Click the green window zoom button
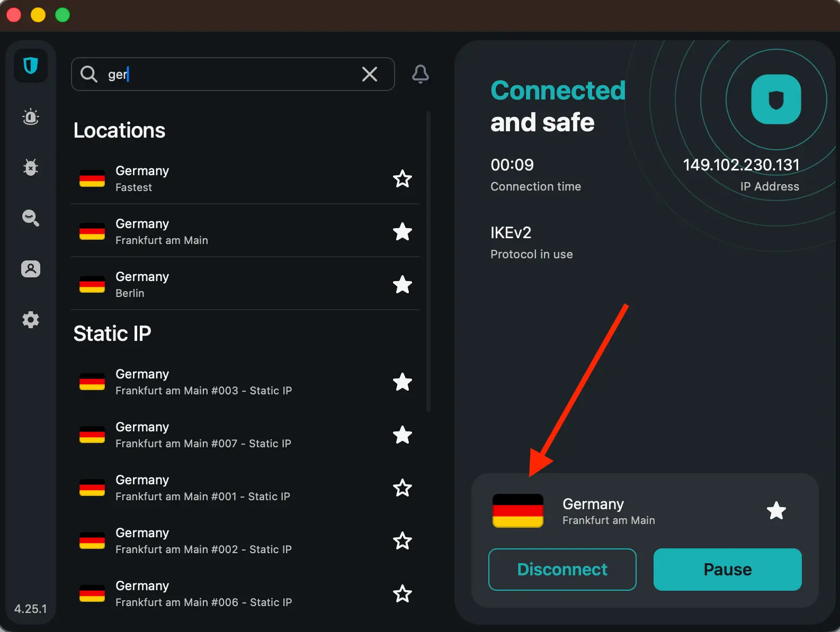The height and width of the screenshot is (632, 840). tap(62, 15)
